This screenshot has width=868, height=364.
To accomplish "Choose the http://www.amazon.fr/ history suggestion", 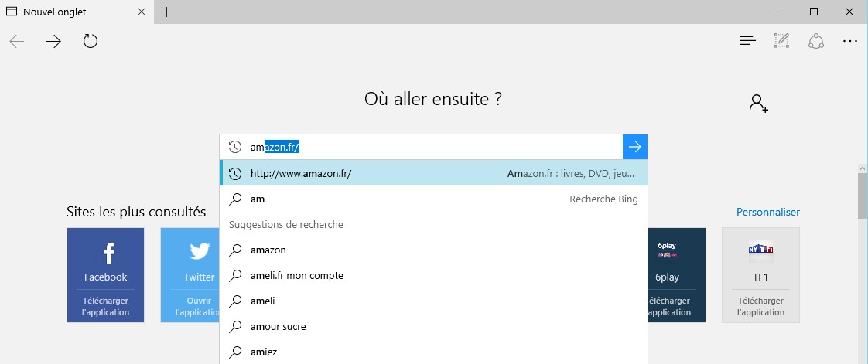I will tap(433, 173).
